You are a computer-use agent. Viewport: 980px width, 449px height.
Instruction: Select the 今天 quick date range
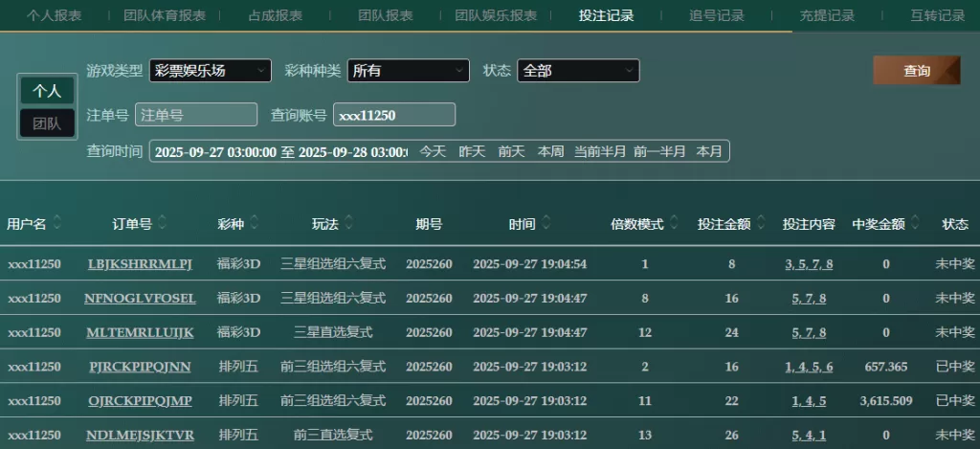(433, 151)
